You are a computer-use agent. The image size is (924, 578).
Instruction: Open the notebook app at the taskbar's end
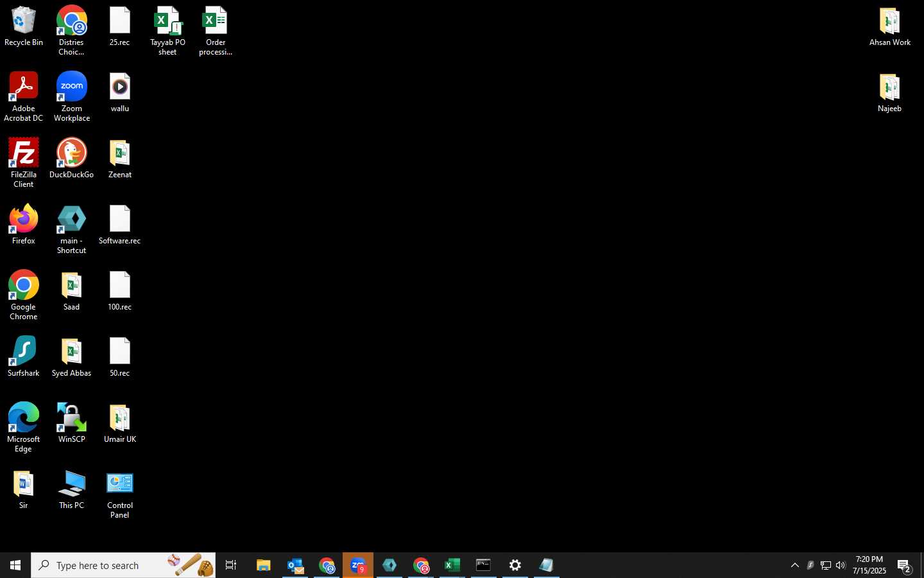pos(547,565)
